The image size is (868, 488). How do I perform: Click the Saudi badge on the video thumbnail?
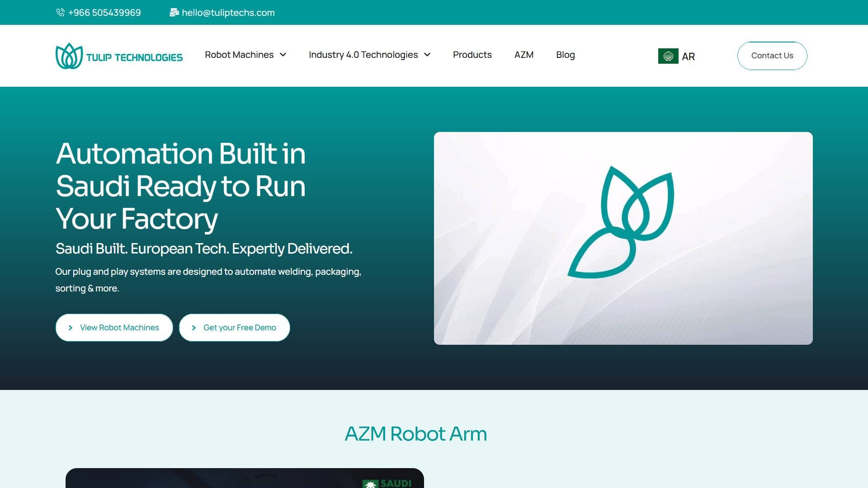coord(388,483)
